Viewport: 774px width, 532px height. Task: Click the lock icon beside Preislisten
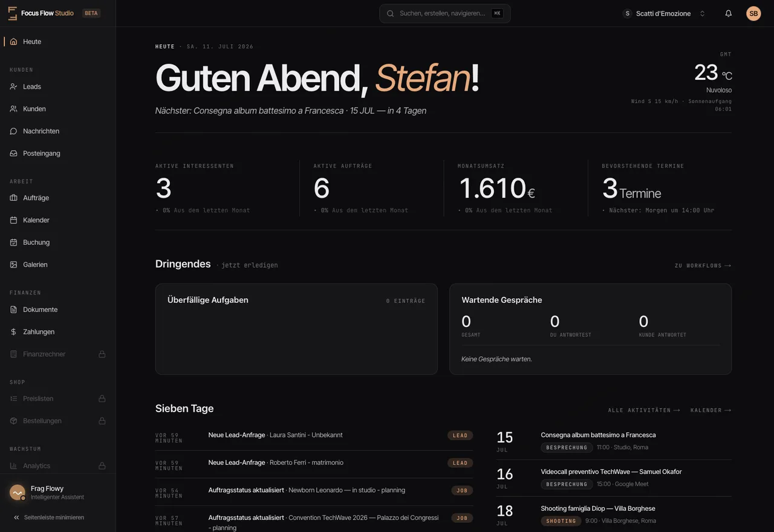tap(102, 398)
